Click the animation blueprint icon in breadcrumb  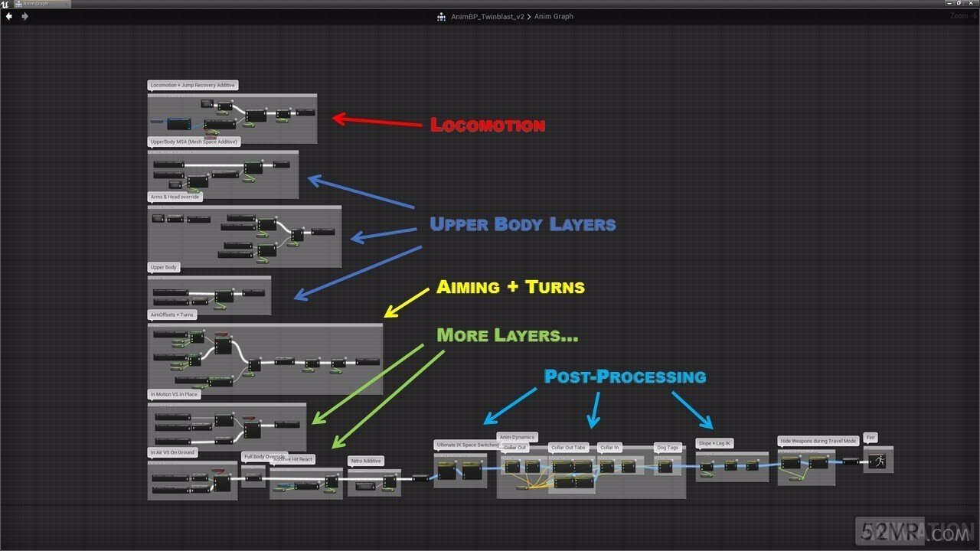441,16
